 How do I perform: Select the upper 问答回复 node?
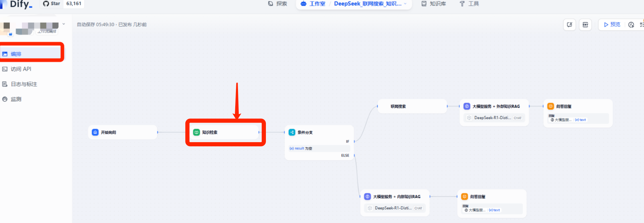coord(578,113)
